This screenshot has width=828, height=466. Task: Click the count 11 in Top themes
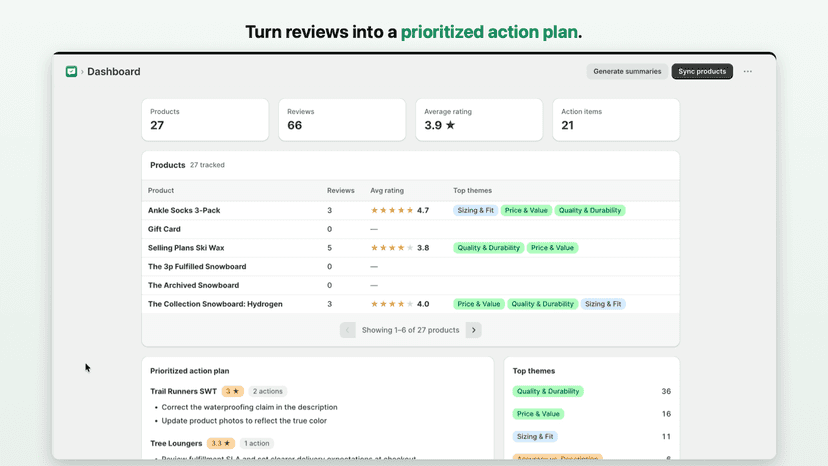[666, 437]
